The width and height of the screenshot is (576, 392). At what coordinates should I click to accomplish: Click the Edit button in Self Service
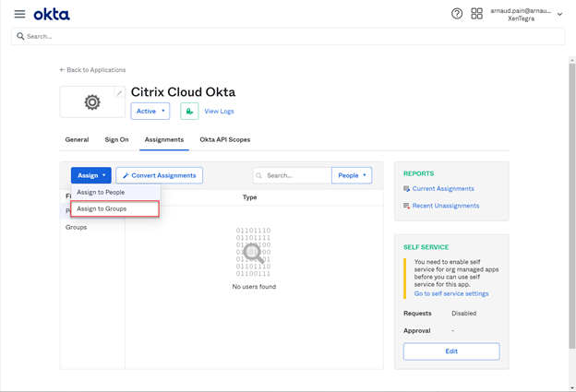click(450, 351)
